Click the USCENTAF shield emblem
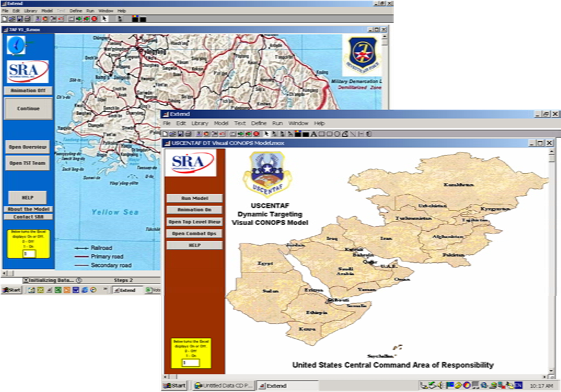The height and width of the screenshot is (392, 561). (267, 175)
